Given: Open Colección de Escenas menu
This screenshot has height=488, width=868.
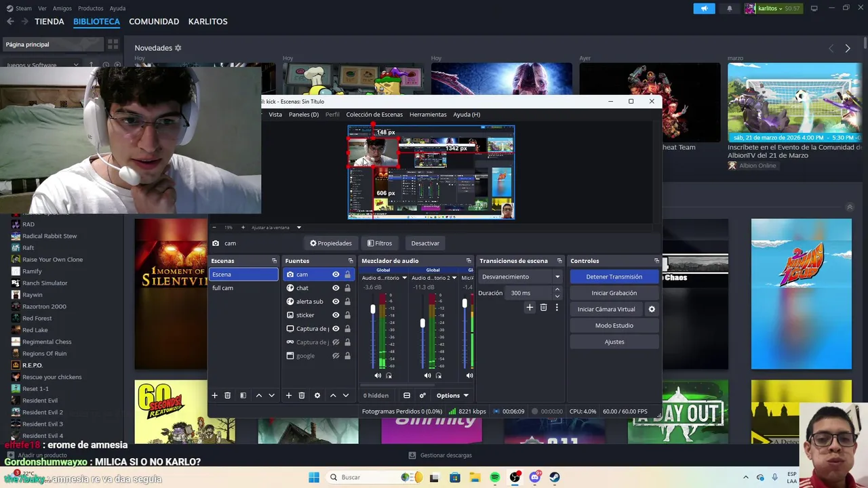Looking at the screenshot, I should click(374, 115).
